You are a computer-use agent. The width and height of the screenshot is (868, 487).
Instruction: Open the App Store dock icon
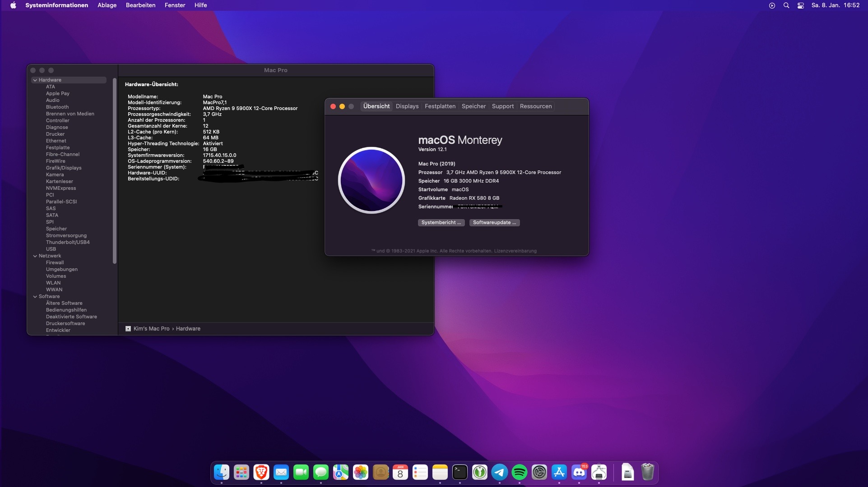click(x=559, y=472)
